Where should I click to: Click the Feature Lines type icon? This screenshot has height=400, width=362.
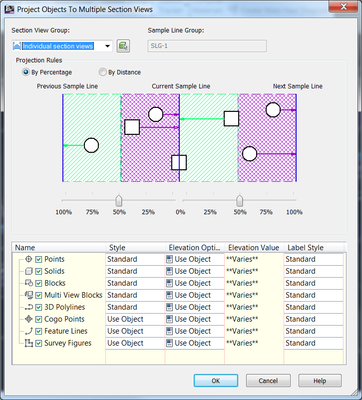[x=29, y=331]
